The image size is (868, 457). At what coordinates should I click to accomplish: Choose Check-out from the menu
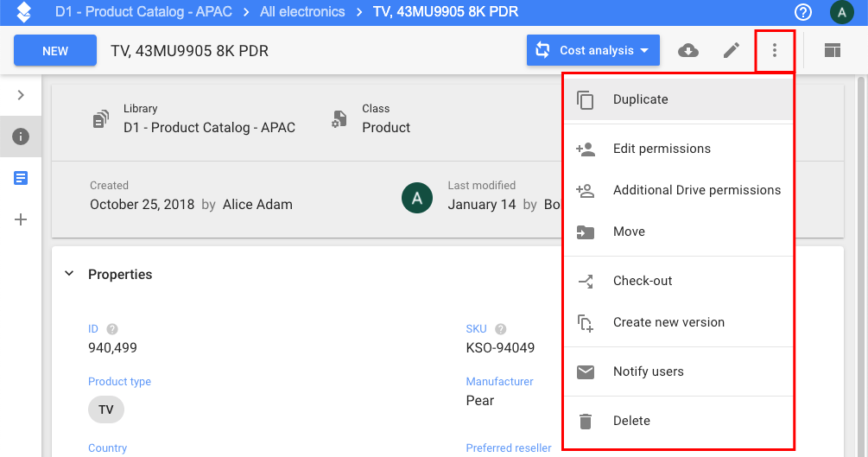click(x=643, y=281)
